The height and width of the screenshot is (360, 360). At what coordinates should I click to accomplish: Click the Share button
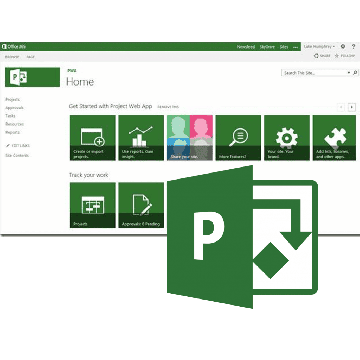coord(322,56)
